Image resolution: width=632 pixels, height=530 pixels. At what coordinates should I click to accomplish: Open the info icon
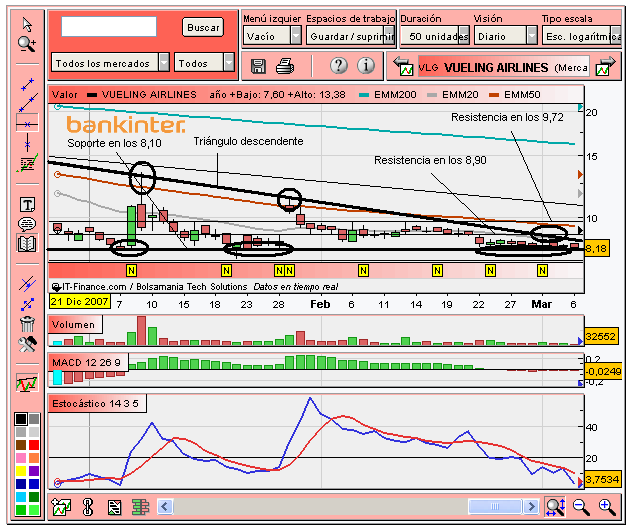point(366,65)
